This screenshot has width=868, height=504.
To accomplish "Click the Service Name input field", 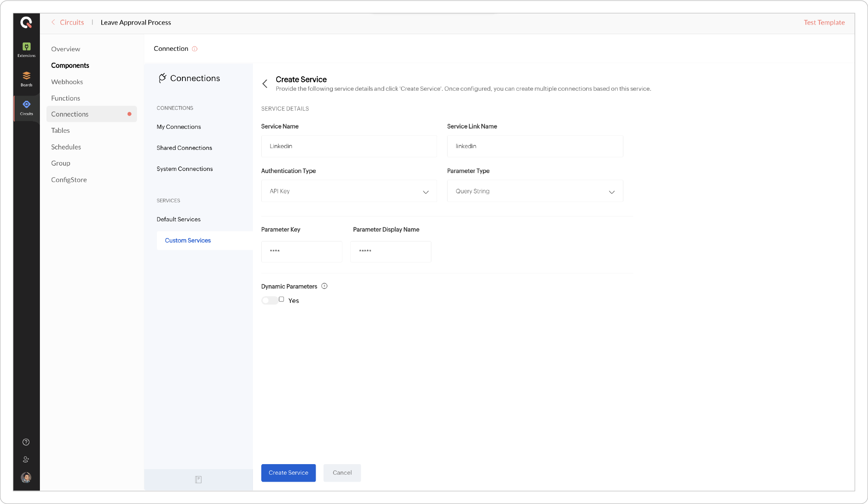I will [x=349, y=146].
